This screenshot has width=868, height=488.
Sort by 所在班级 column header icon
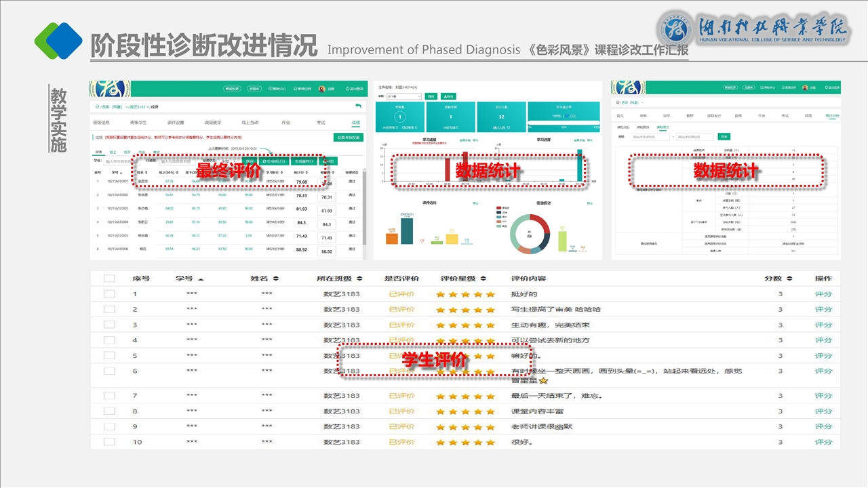pos(359,279)
